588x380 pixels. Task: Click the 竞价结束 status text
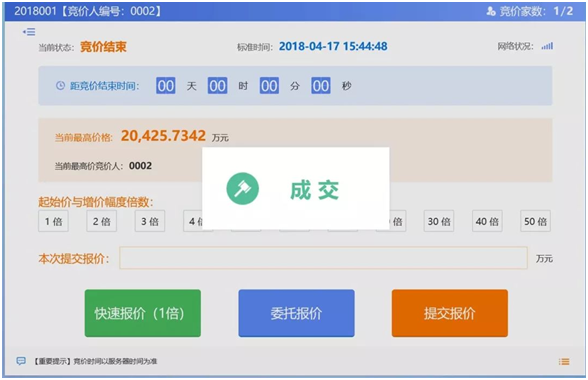104,47
